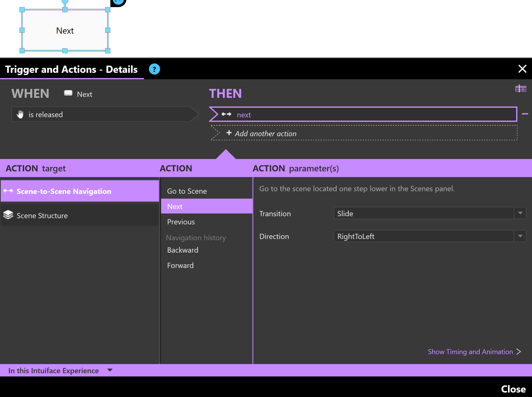
Task: Click the arrows icon in the next action row
Action: [226, 114]
